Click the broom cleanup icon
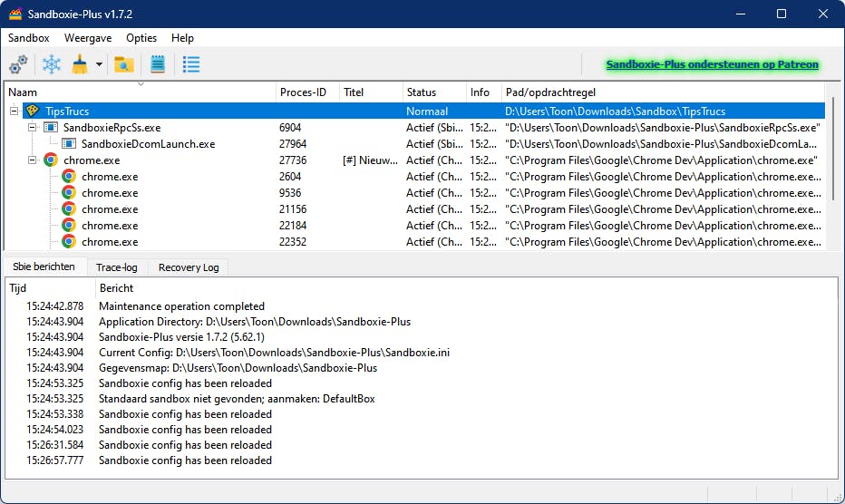 pyautogui.click(x=80, y=64)
